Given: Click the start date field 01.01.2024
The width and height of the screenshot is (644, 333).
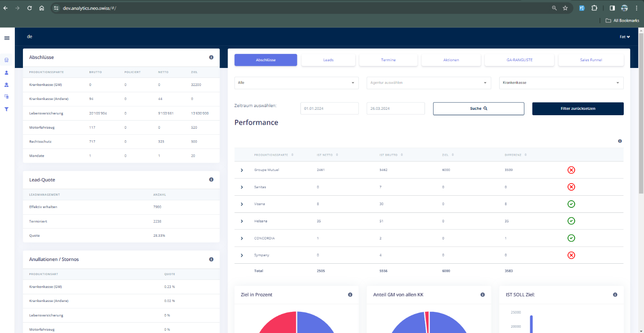Looking at the screenshot, I should click(329, 108).
